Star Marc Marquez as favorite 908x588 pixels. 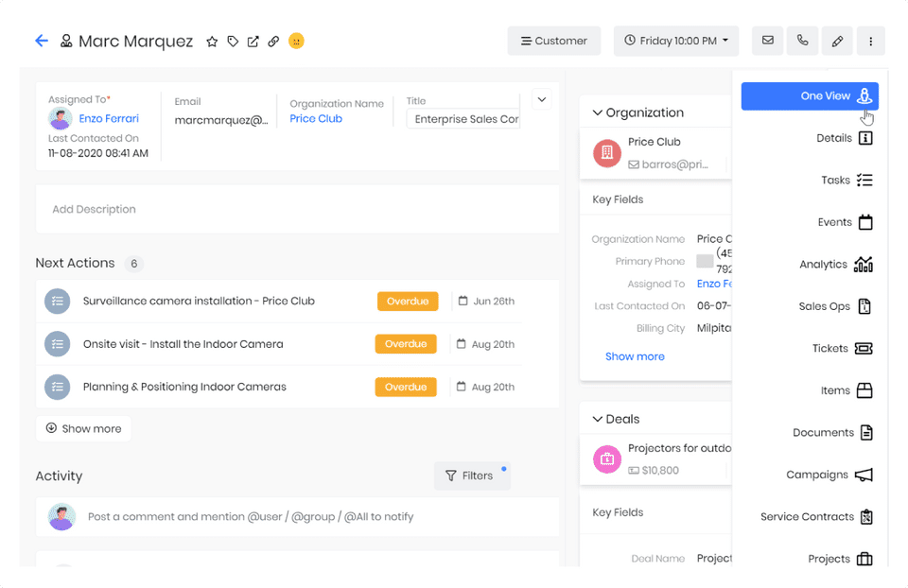[212, 42]
